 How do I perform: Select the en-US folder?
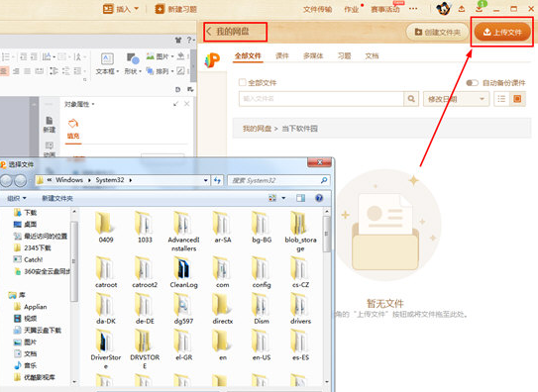click(262, 344)
